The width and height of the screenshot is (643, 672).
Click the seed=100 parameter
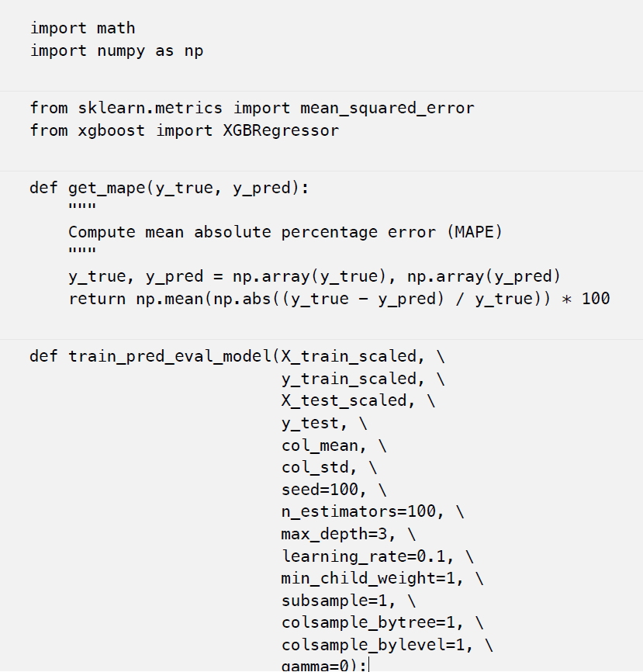[319, 490]
